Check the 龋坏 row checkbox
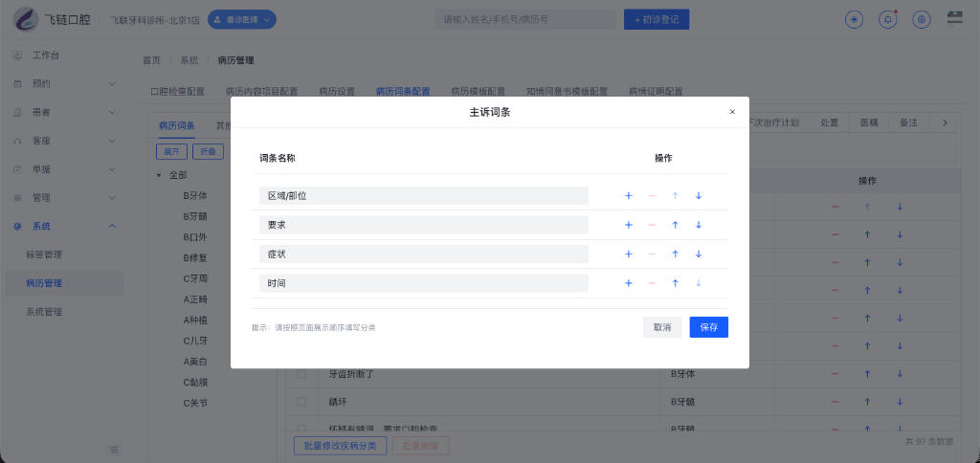 tap(301, 402)
